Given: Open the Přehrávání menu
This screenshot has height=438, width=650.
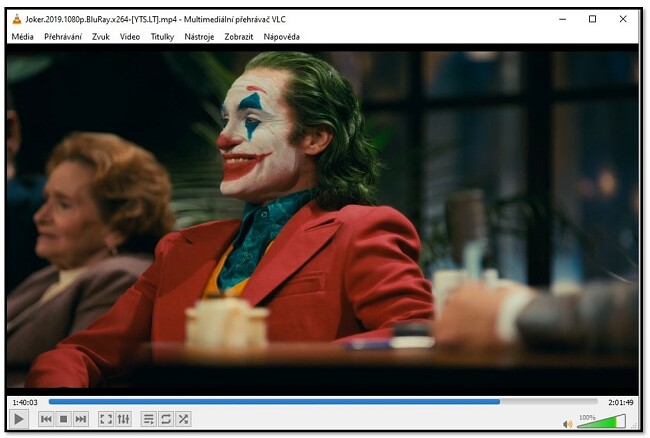Looking at the screenshot, I should (x=63, y=36).
